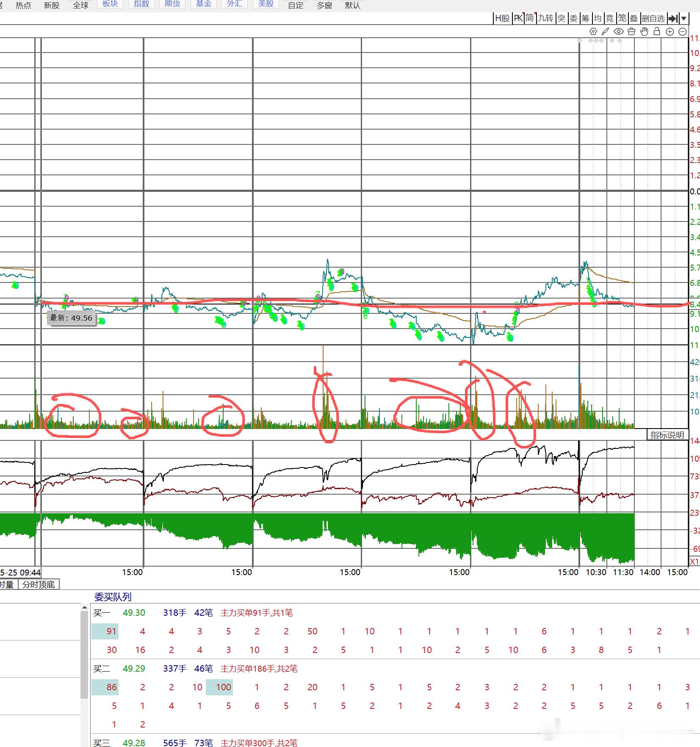Toggle the 竞 auction button
Viewport: 700px width, 747px height.
point(609,18)
